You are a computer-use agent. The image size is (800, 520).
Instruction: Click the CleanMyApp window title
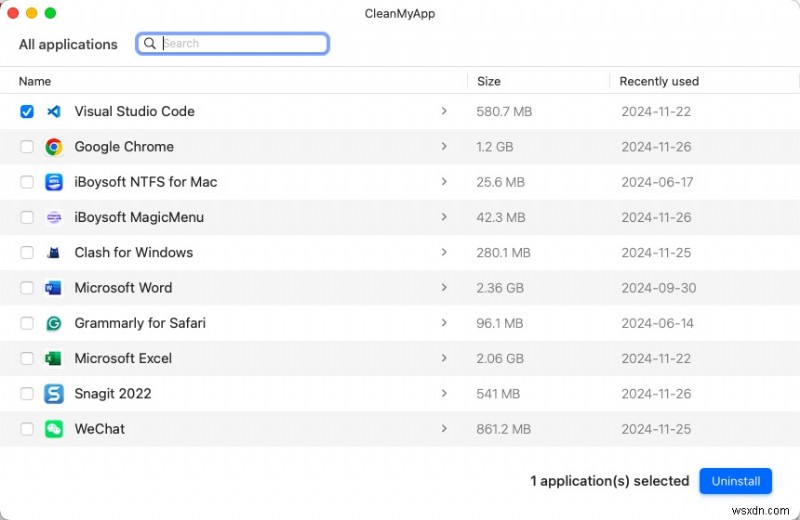(x=399, y=14)
